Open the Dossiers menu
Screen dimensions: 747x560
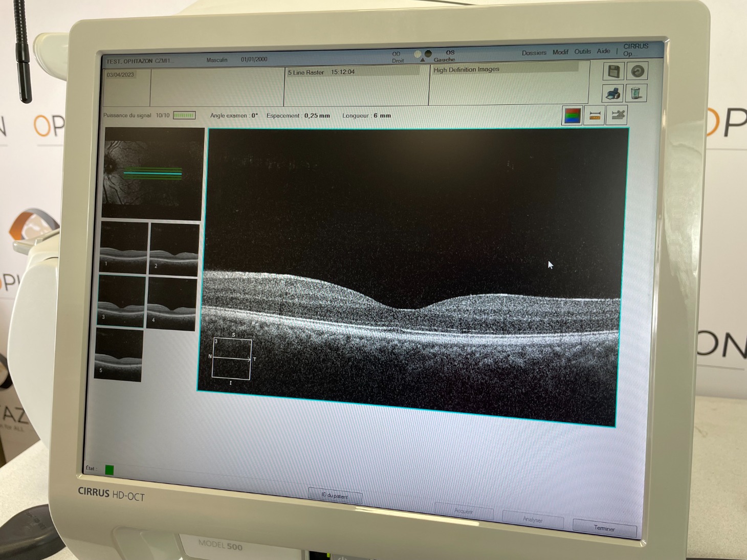click(x=534, y=53)
